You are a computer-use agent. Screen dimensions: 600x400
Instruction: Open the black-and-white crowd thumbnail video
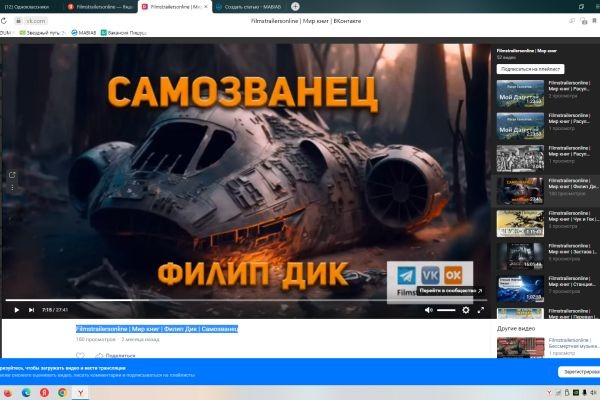pyautogui.click(x=520, y=158)
